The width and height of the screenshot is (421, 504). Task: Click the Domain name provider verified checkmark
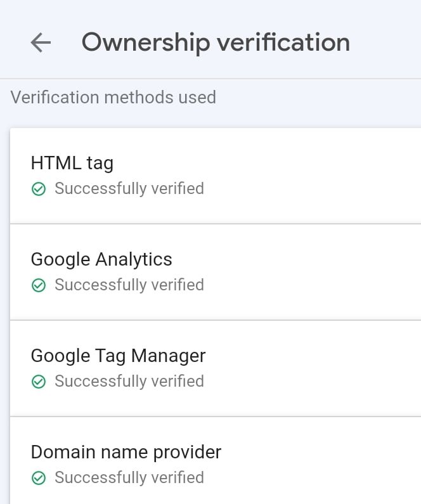pos(39,478)
